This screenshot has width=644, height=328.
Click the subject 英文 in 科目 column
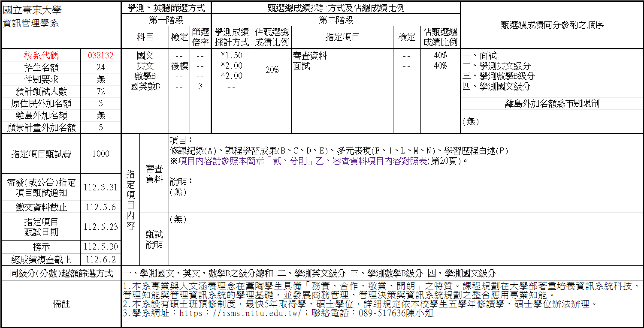145,66
